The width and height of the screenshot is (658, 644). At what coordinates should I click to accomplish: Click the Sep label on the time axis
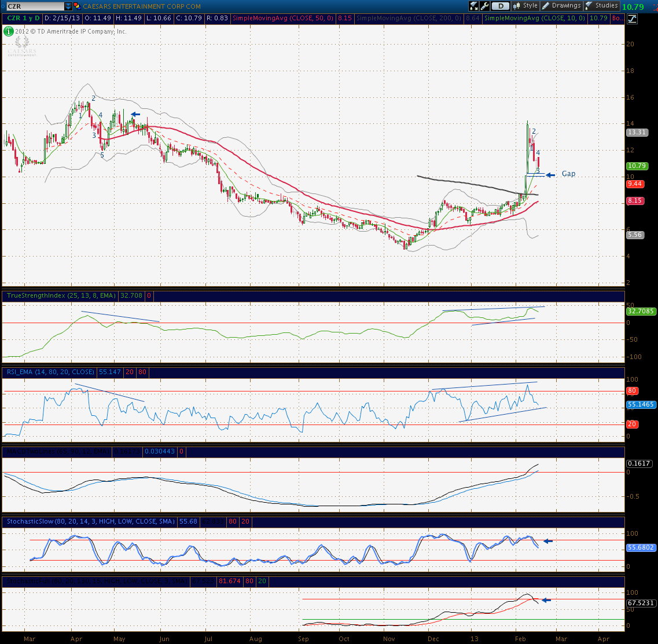tap(303, 639)
